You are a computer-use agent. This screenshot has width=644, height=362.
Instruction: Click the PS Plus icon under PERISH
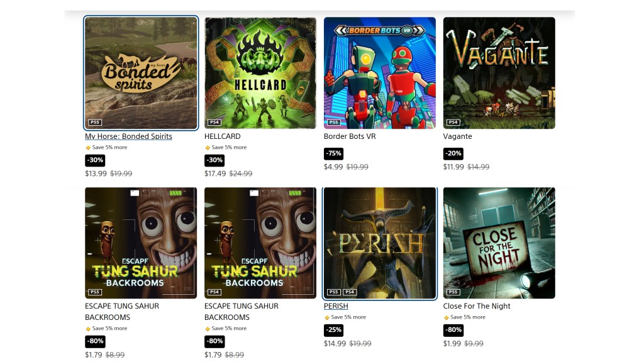click(327, 317)
